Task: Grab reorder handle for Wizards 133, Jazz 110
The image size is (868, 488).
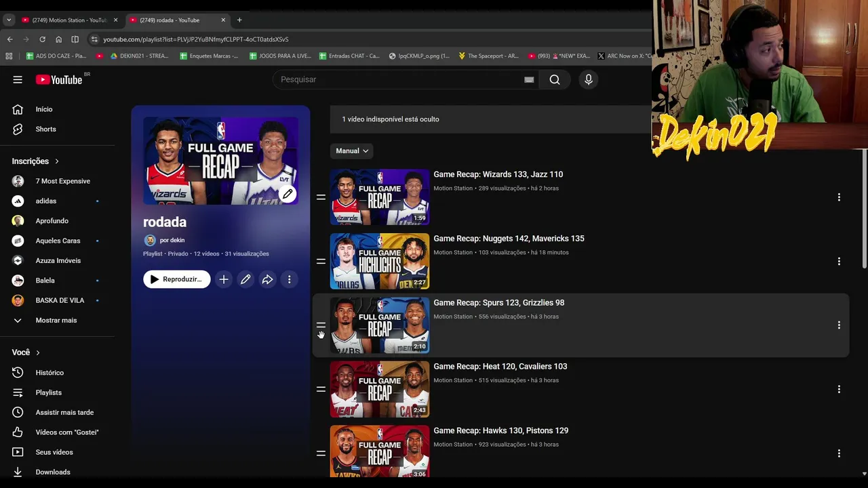Action: pyautogui.click(x=321, y=197)
